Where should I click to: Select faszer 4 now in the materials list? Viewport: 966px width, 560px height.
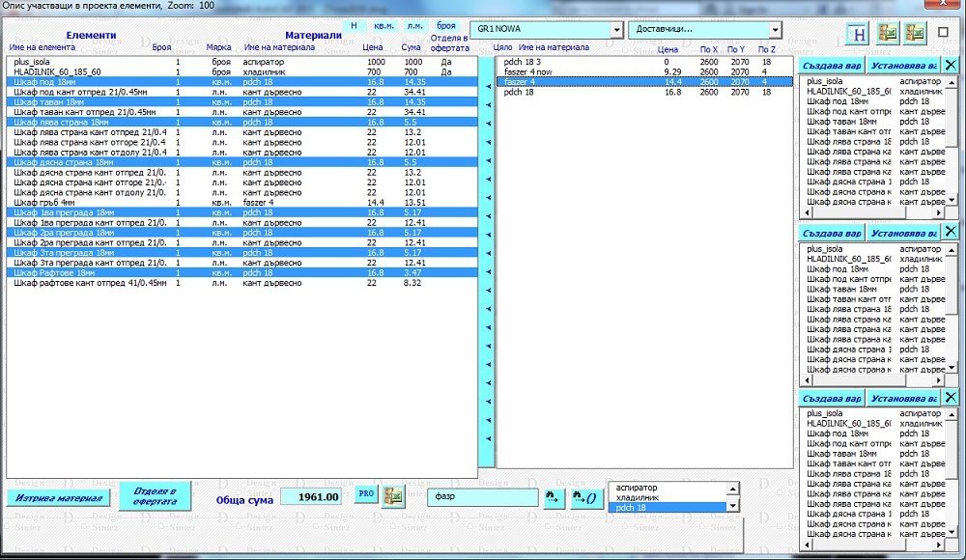coord(644,71)
